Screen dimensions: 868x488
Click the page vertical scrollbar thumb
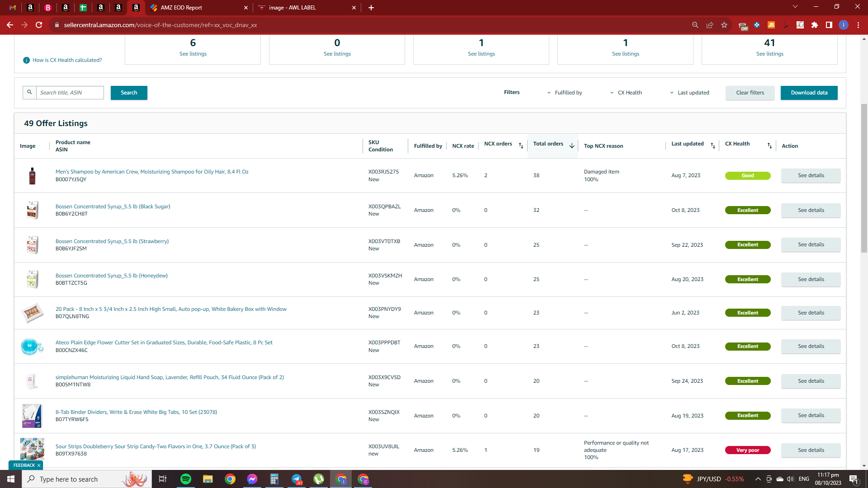(x=864, y=178)
